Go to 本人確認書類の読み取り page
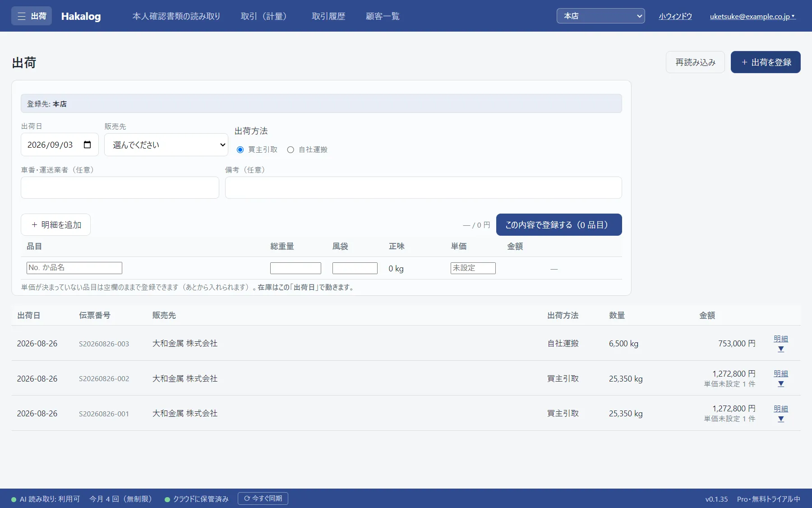 176,16
